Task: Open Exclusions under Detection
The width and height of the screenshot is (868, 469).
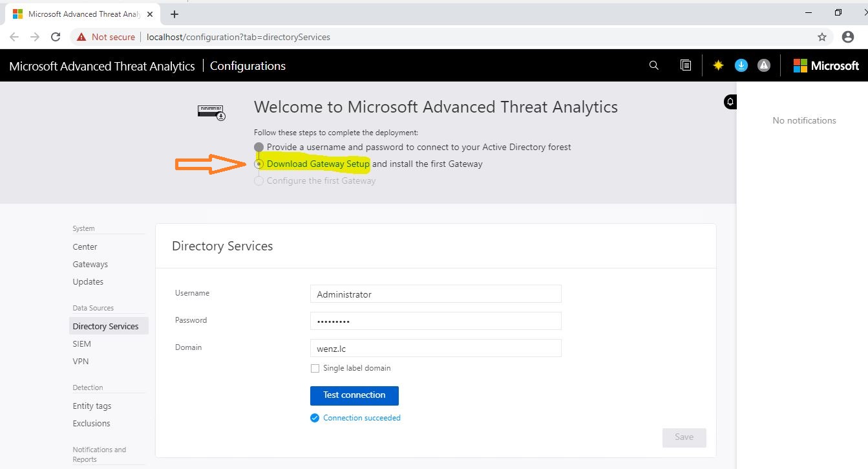Action: (91, 423)
